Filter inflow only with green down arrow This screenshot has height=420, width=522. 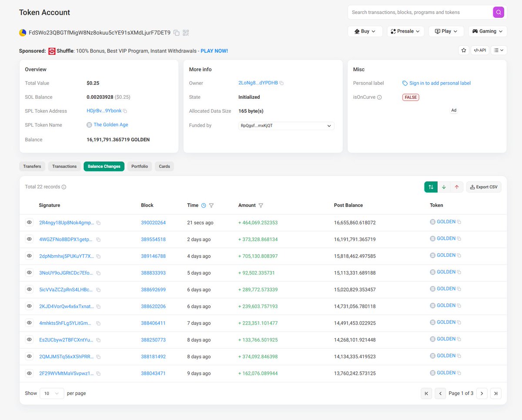click(444, 187)
